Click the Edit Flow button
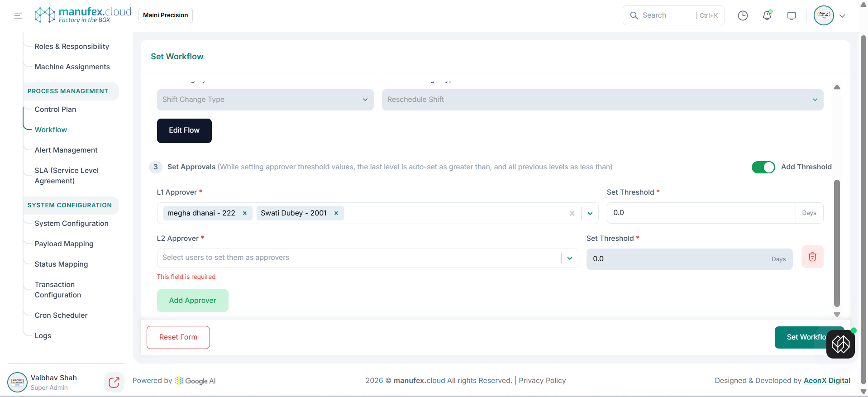Viewport: 868px width, 397px height. pos(184,130)
